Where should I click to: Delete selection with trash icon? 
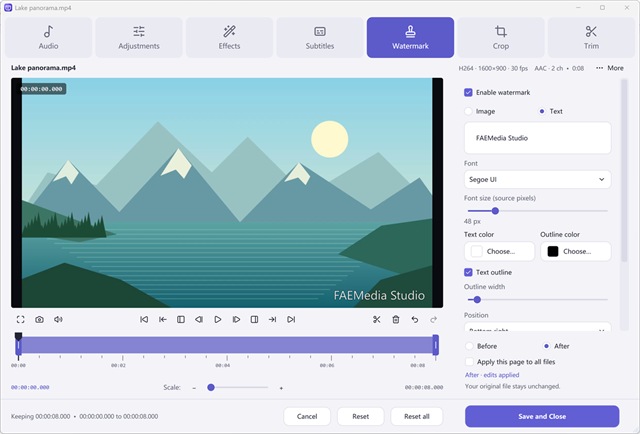pos(396,319)
